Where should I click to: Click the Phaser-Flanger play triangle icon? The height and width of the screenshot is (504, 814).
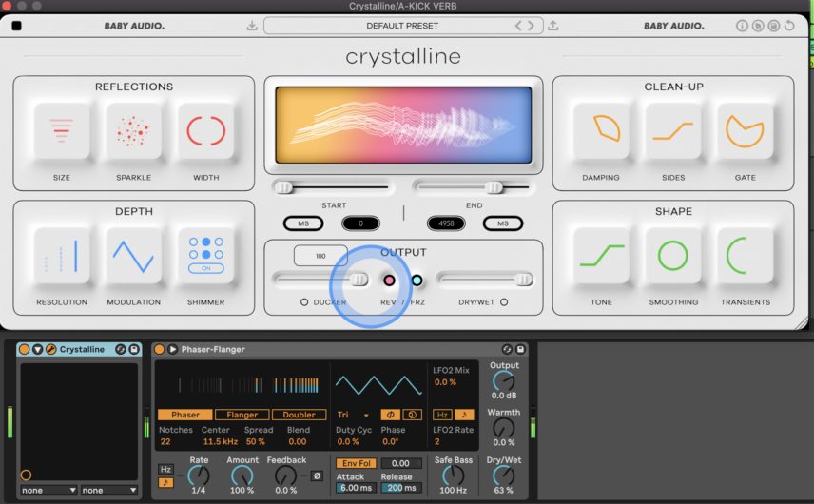(x=173, y=349)
